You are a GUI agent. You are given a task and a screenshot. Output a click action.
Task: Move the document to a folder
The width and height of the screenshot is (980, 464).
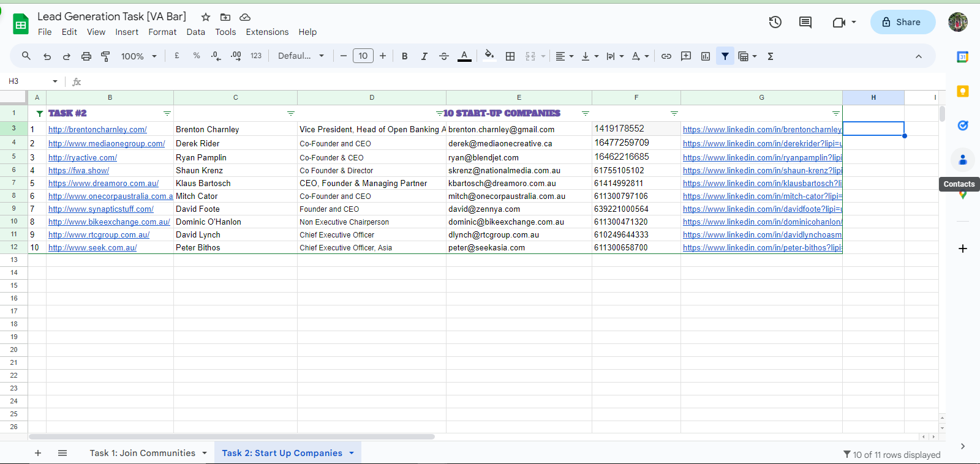(x=225, y=17)
